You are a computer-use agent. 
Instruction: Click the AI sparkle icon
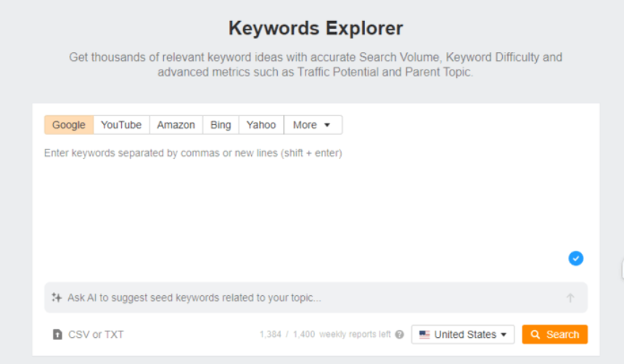pos(57,297)
